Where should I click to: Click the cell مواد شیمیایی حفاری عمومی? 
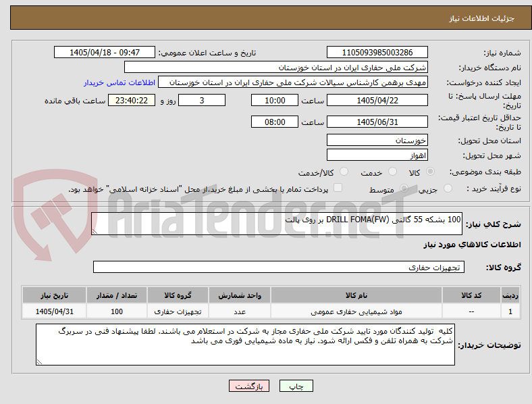point(356,311)
